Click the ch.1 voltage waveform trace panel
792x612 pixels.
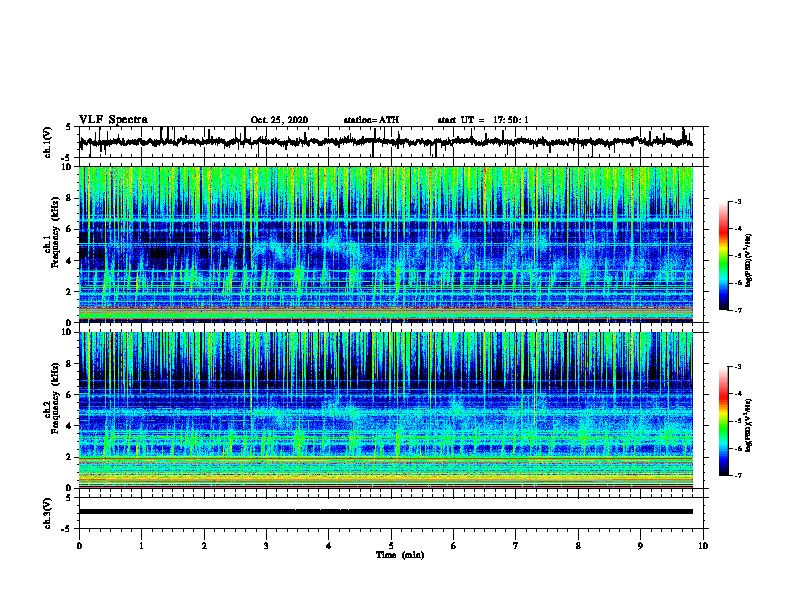click(x=391, y=142)
